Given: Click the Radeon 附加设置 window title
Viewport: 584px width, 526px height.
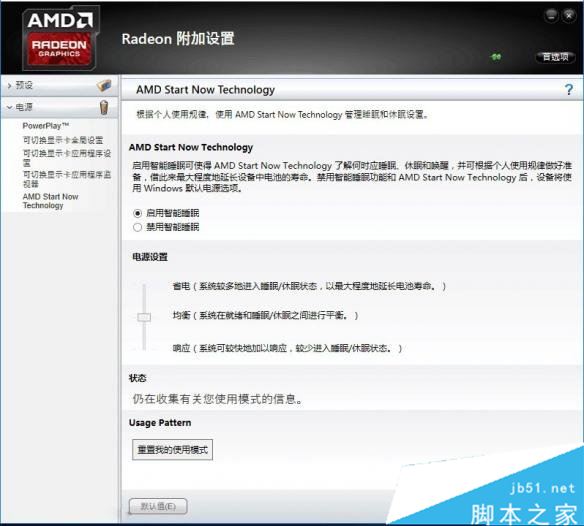Looking at the screenshot, I should 178,39.
